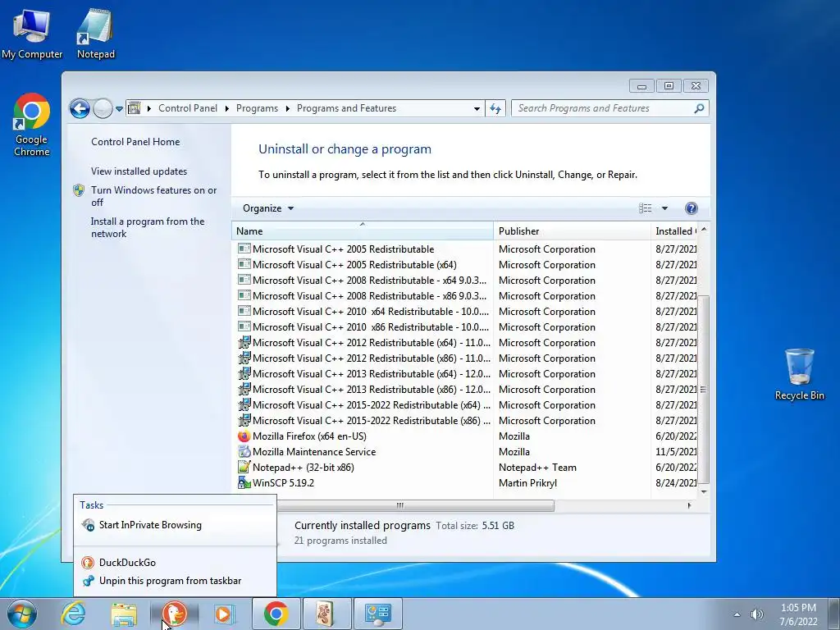Click the change view icon

click(x=645, y=208)
